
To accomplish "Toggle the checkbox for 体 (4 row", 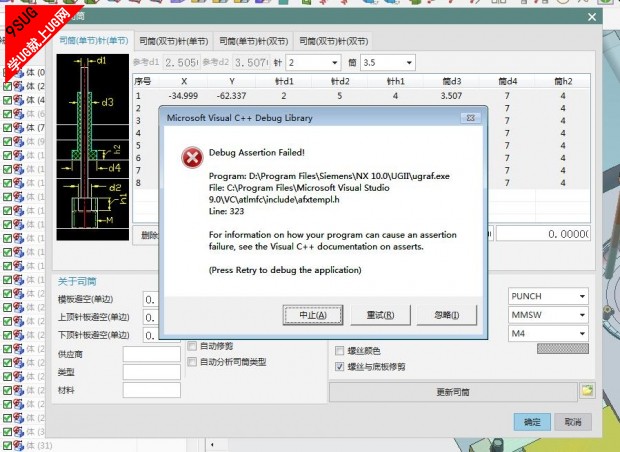I will (x=7, y=100).
